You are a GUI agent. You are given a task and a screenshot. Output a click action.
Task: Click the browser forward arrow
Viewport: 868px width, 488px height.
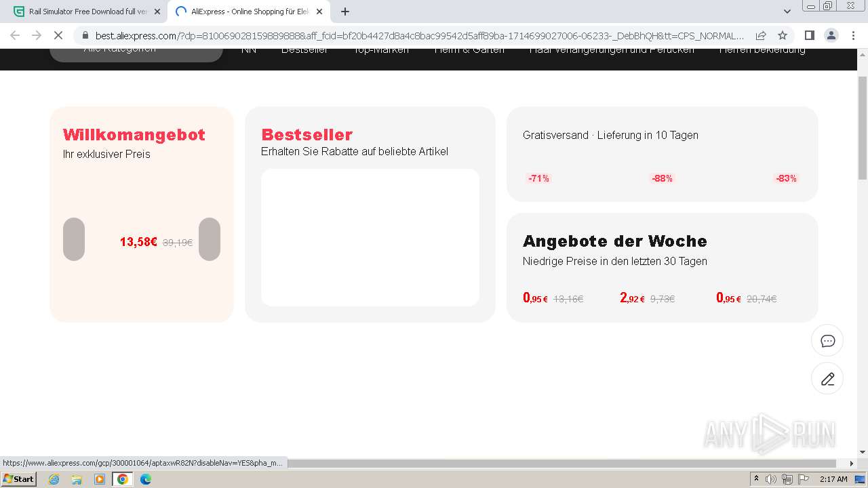pyautogui.click(x=37, y=35)
